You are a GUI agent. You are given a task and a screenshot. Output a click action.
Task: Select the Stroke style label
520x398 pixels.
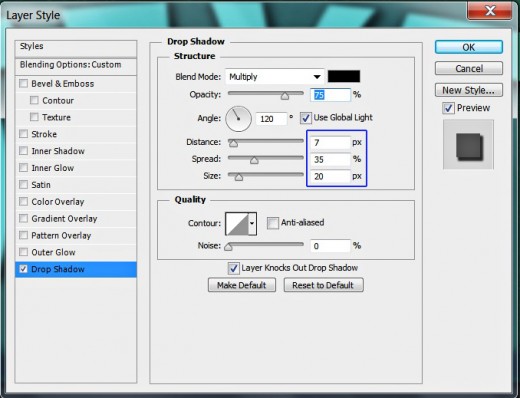(x=44, y=134)
